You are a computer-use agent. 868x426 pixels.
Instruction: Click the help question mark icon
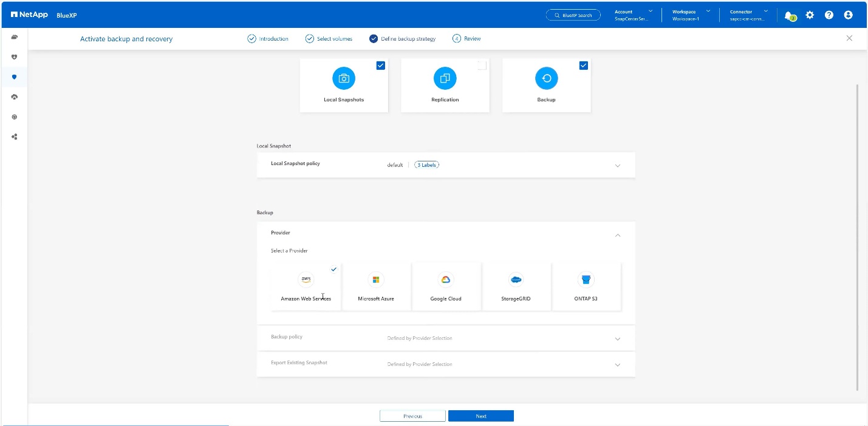(x=829, y=15)
